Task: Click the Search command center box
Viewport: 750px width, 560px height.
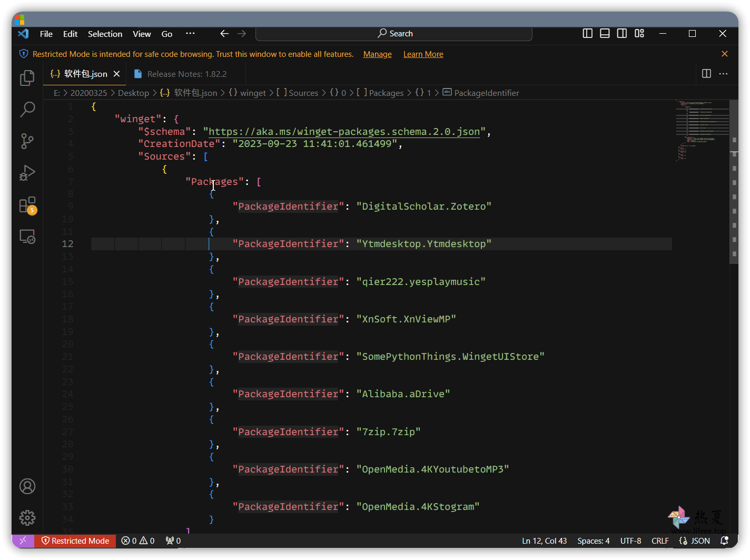Action: [394, 34]
